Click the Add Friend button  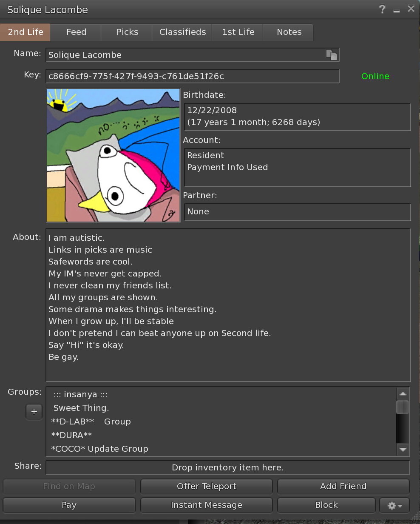point(343,486)
